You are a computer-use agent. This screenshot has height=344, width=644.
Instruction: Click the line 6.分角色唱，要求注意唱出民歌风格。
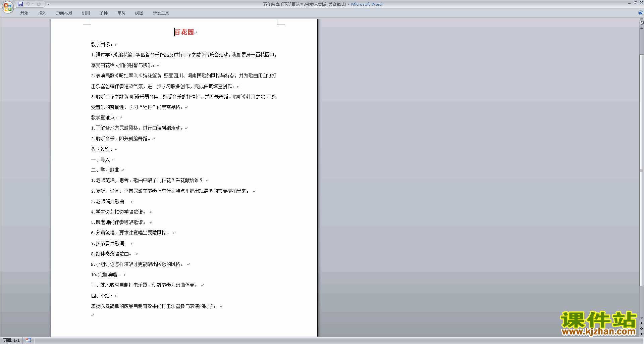pos(130,233)
